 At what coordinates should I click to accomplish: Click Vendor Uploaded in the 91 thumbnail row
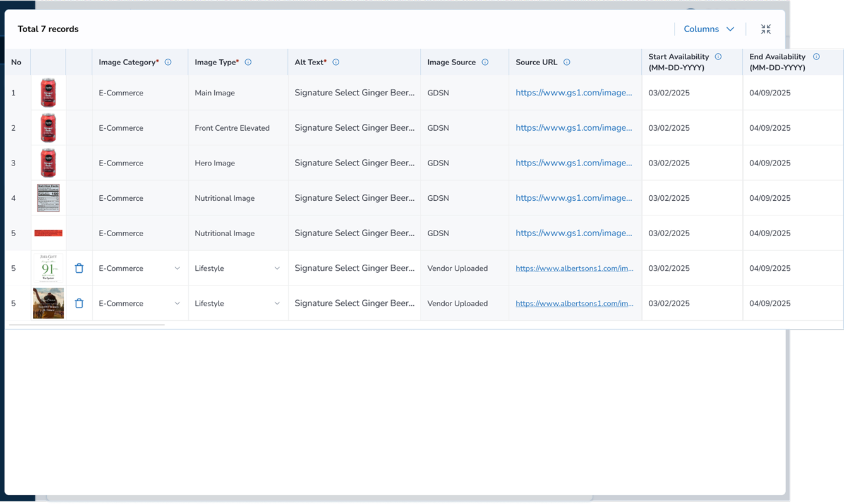click(x=457, y=268)
